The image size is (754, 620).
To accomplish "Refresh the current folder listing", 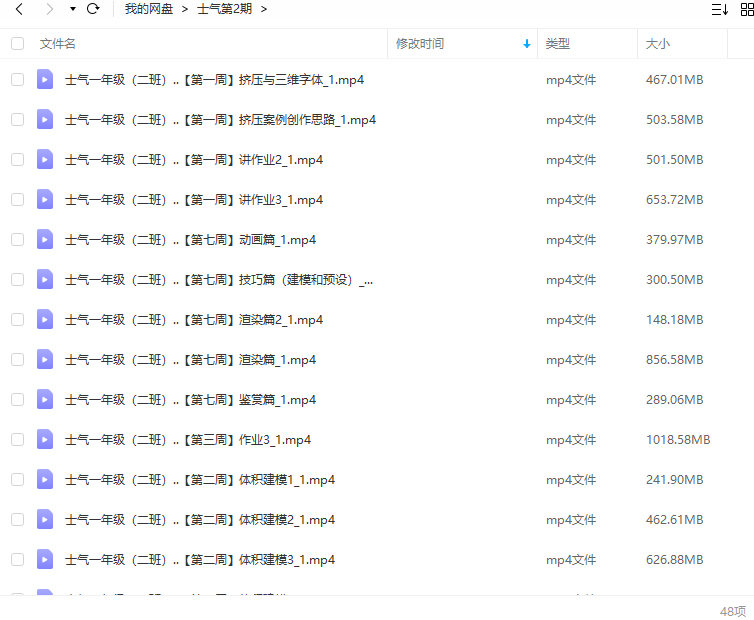I will [x=93, y=9].
